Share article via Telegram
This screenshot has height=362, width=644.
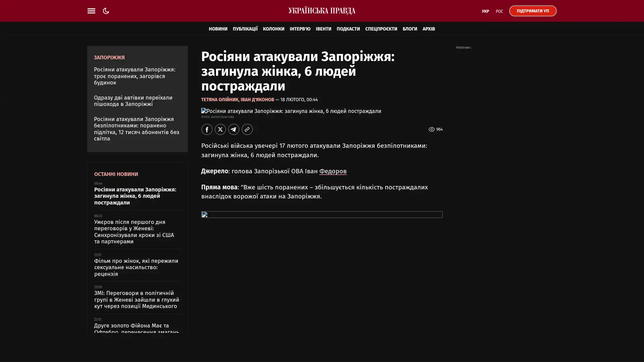[x=234, y=129]
